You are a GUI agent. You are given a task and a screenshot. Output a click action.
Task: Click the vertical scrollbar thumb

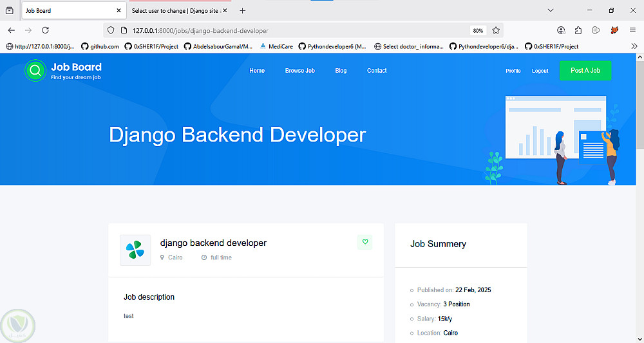pyautogui.click(x=640, y=106)
